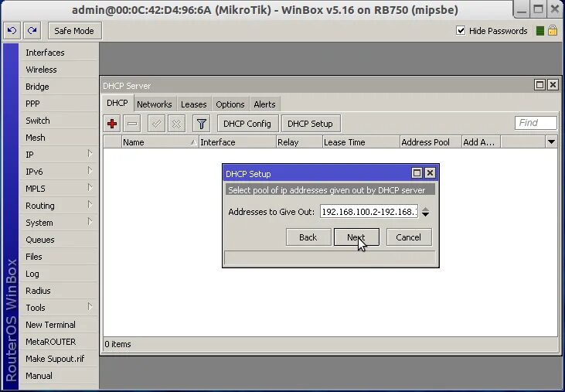This screenshot has width=565, height=392.
Task: Click the green status indicator square
Action: [539, 31]
